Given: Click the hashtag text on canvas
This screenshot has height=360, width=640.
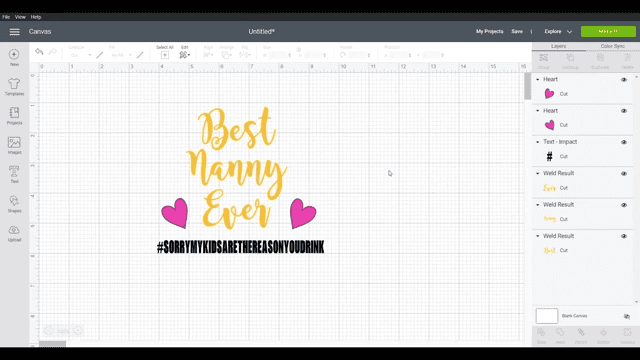Looking at the screenshot, I should point(240,247).
